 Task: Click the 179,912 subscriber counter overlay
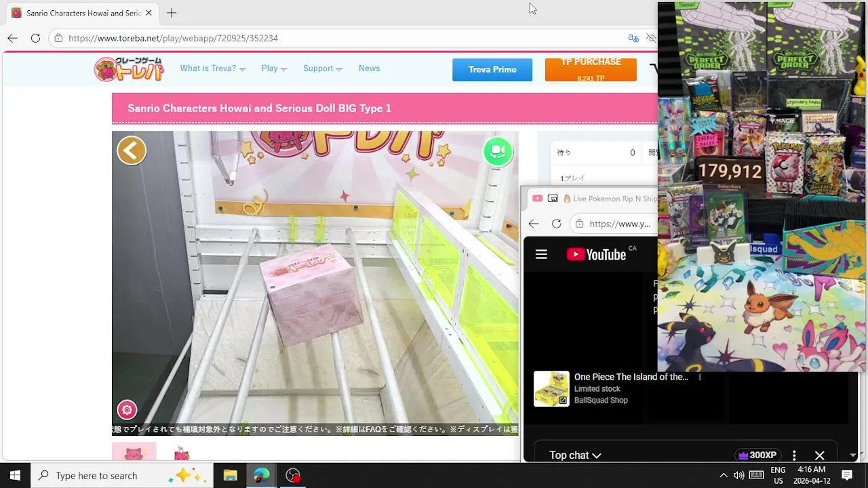pyautogui.click(x=730, y=171)
